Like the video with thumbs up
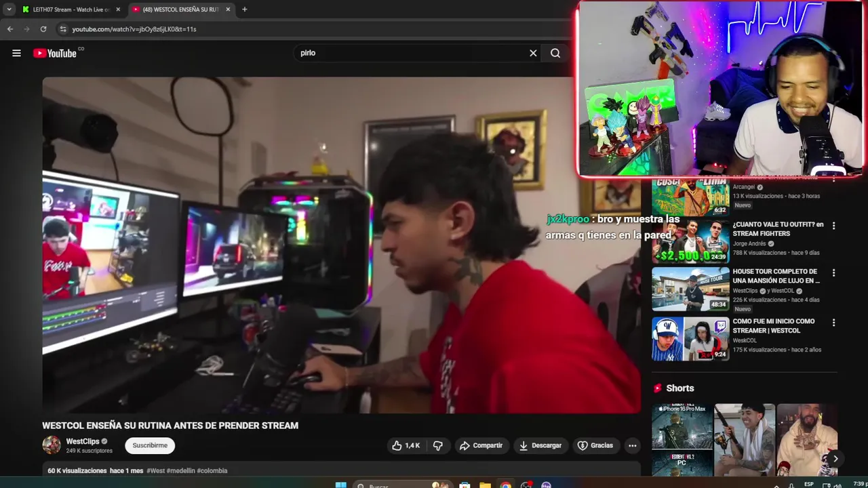This screenshot has width=868, height=488. coord(406,445)
